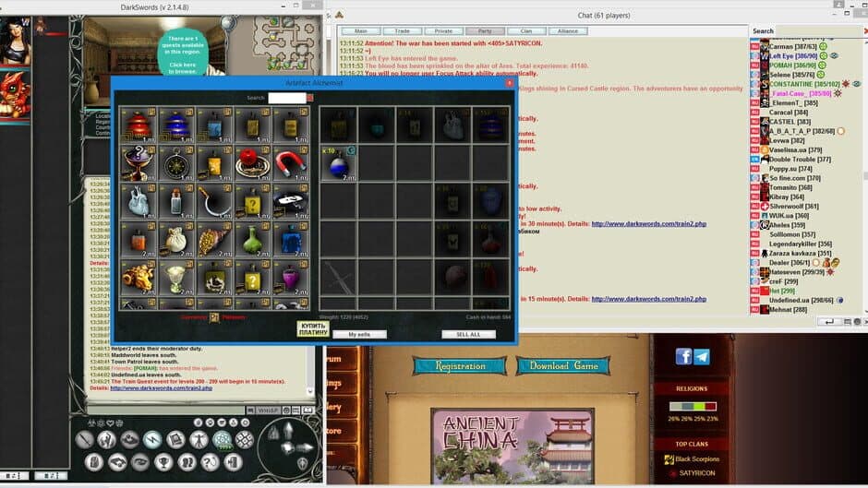The width and height of the screenshot is (868, 488).
Task: Select the blue pagoda artifact in alchemist shop
Action: 176,125
